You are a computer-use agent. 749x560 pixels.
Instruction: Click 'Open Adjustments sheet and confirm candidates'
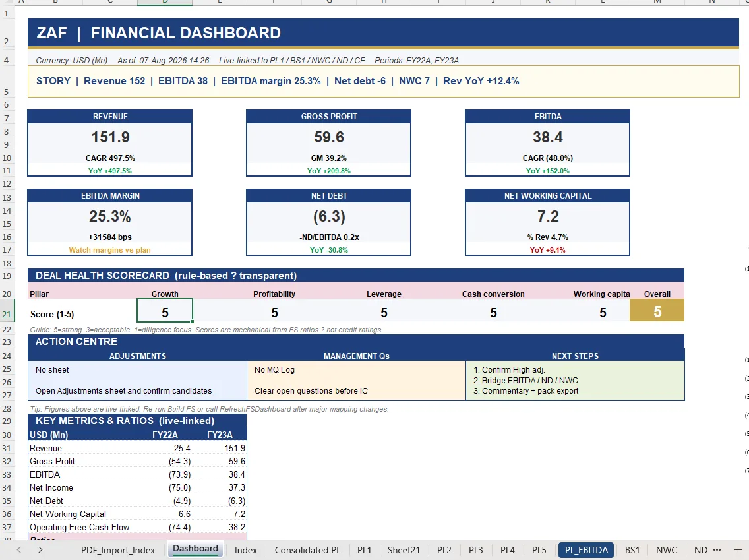coord(124,391)
